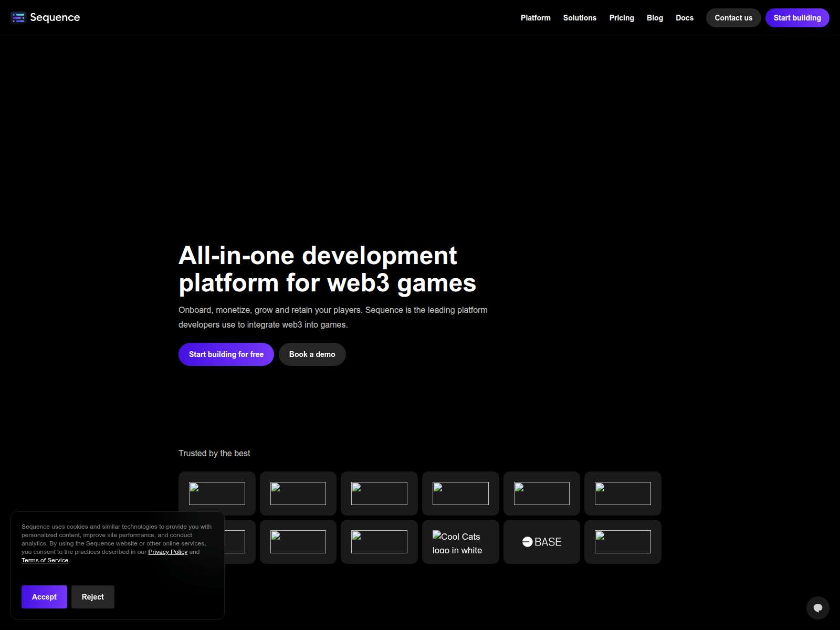Open the Solutions menu

pos(580,18)
